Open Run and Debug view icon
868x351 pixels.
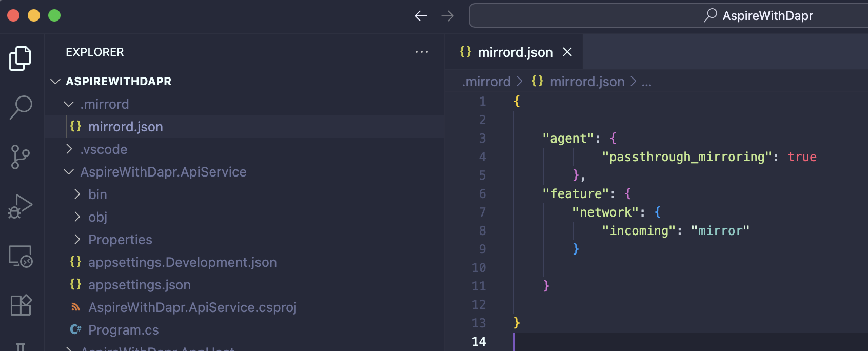[x=21, y=206]
